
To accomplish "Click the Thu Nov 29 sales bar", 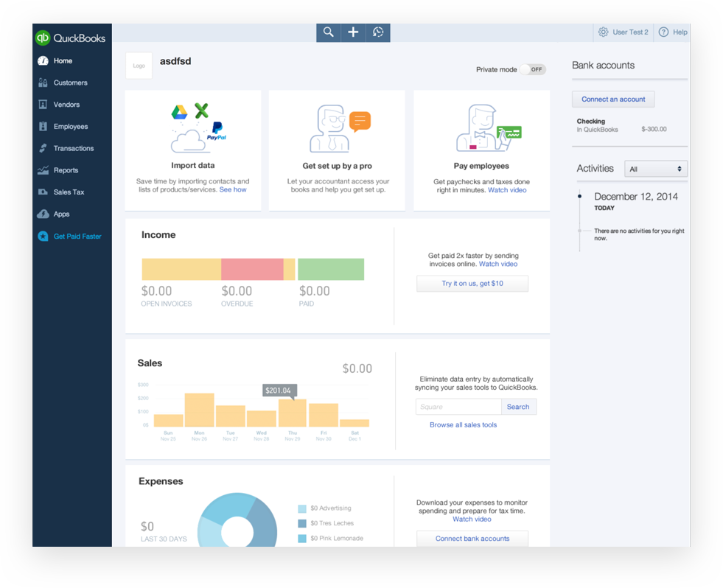I will pyautogui.click(x=293, y=413).
